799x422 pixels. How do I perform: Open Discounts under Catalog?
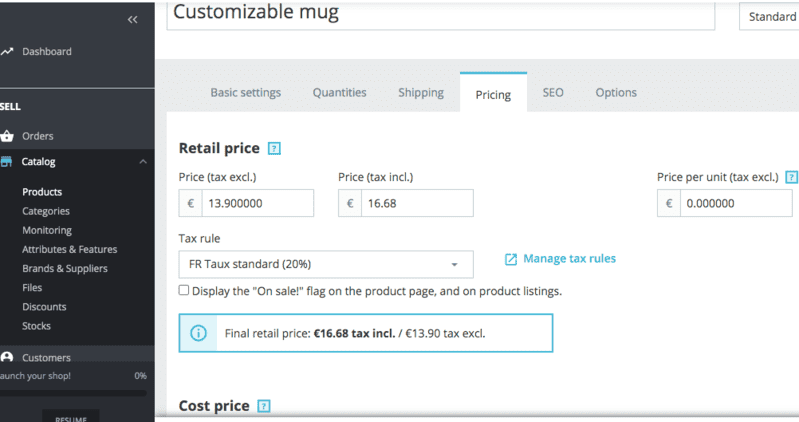44,307
